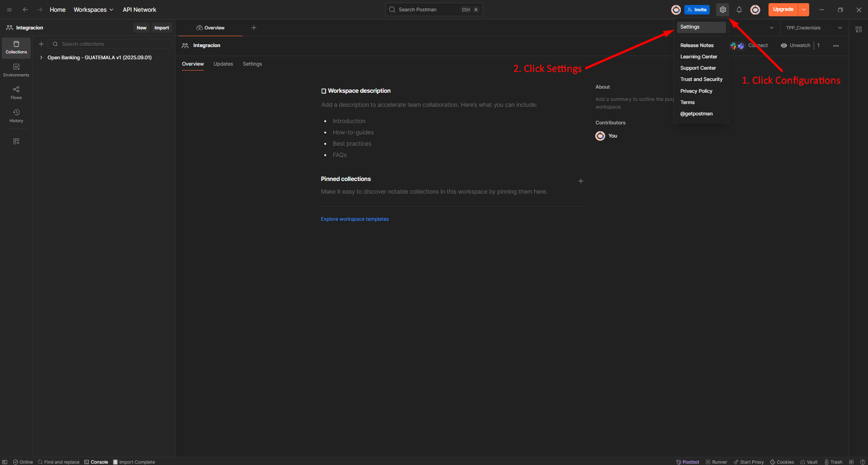Open Flows in the sidebar
The height and width of the screenshot is (465, 868).
point(16,93)
